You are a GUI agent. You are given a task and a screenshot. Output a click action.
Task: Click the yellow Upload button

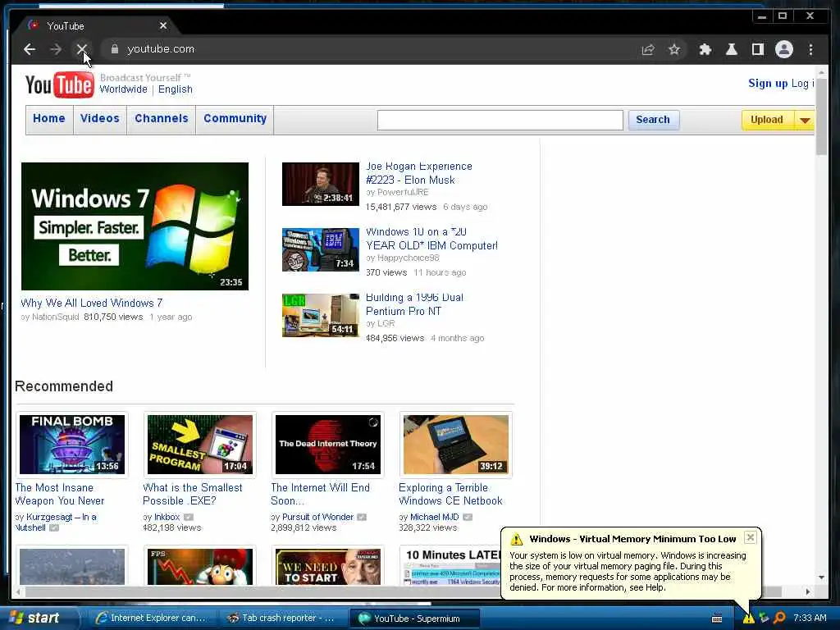(767, 120)
